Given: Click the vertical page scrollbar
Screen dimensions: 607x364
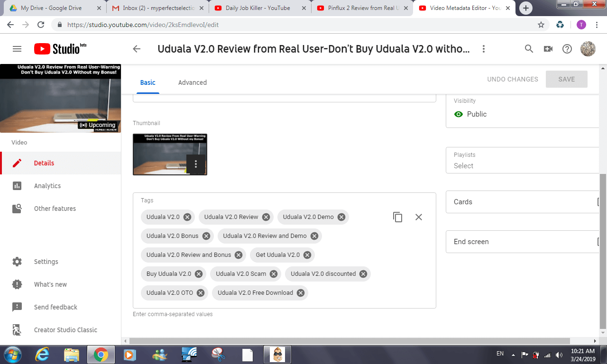Looking at the screenshot, I should point(603,251).
